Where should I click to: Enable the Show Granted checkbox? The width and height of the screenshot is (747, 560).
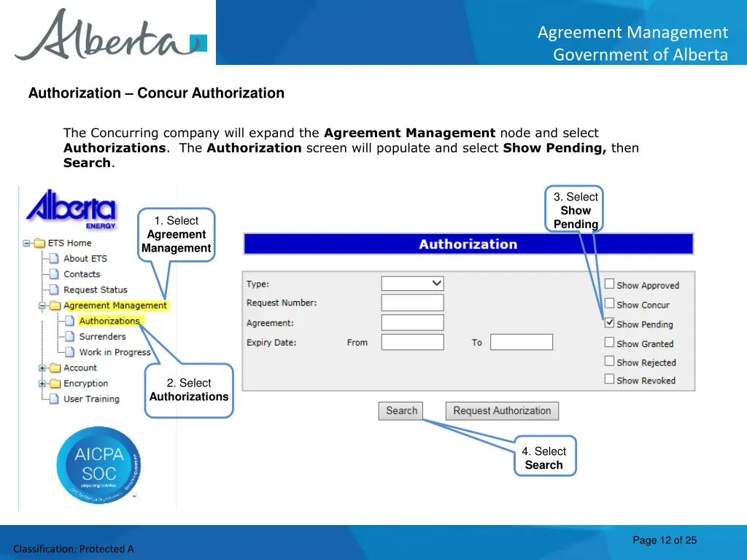click(609, 343)
